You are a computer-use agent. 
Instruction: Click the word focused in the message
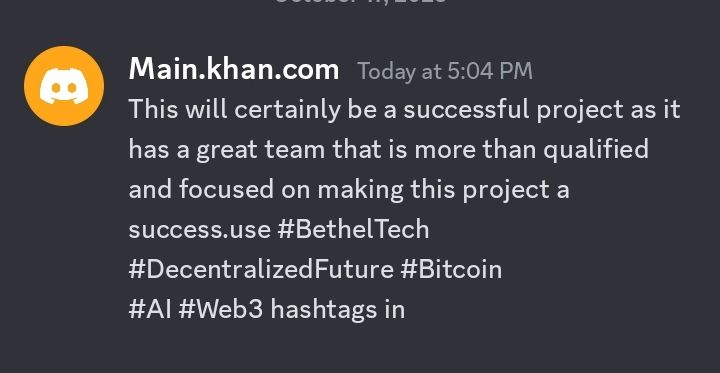point(226,189)
